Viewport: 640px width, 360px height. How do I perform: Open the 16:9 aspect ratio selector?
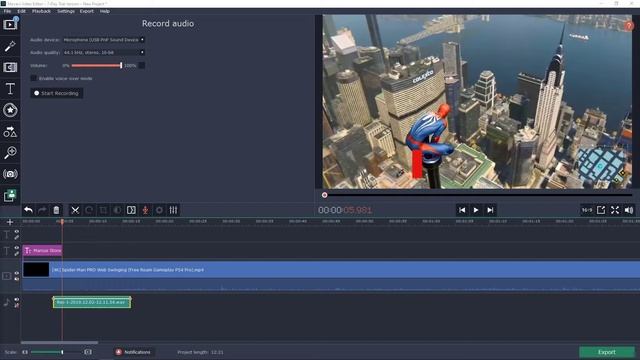587,210
